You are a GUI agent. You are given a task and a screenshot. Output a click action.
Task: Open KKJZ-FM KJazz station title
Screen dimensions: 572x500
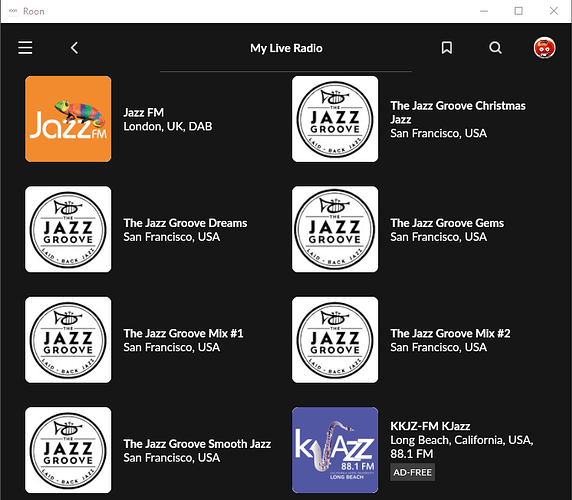point(430,426)
